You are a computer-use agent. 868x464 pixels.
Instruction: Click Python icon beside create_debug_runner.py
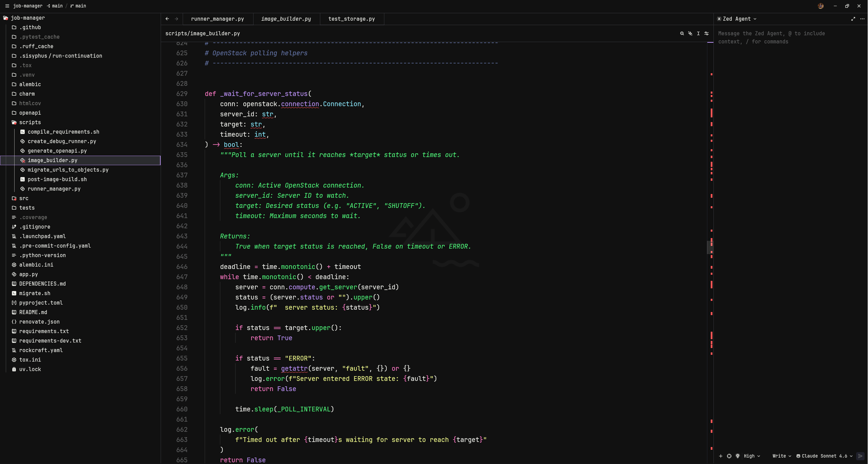coord(22,141)
